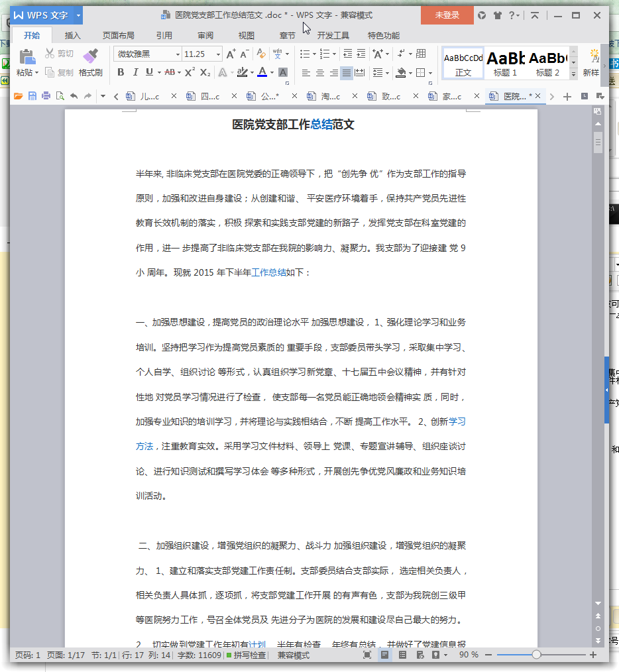619x672 pixels.
Task: Click the Format Painter brush icon
Action: [90, 56]
